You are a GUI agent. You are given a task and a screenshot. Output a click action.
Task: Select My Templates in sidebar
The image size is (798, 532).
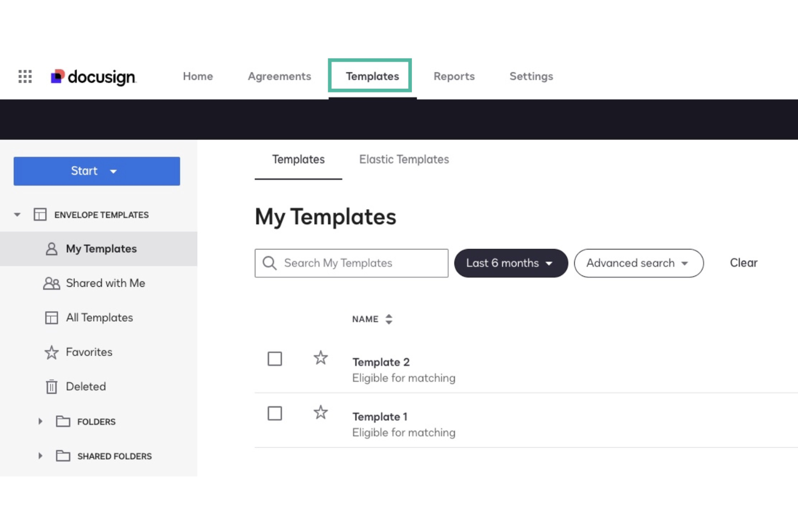click(x=99, y=248)
